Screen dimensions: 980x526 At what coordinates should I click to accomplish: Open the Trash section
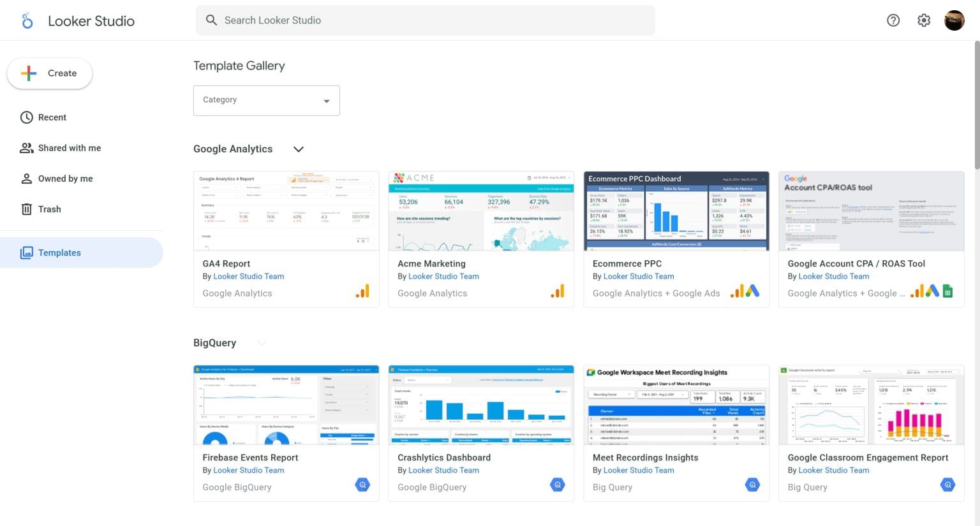pyautogui.click(x=49, y=209)
